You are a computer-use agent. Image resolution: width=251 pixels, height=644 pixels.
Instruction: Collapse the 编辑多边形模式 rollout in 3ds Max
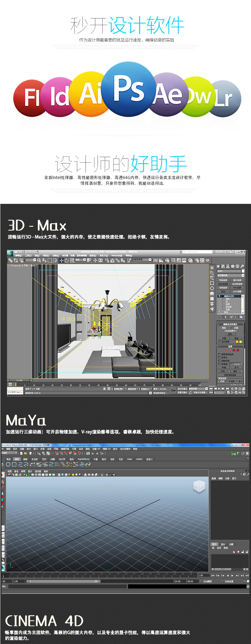[230, 324]
